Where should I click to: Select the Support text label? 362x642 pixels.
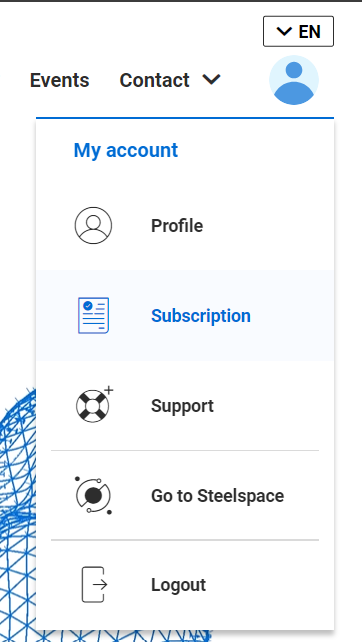(182, 406)
